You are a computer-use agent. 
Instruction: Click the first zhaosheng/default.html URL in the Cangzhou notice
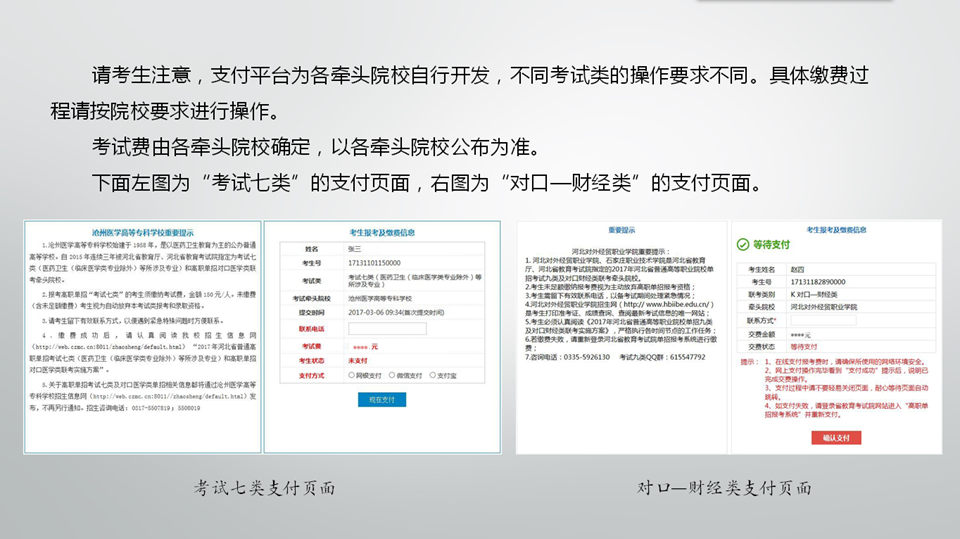[x=107, y=347]
